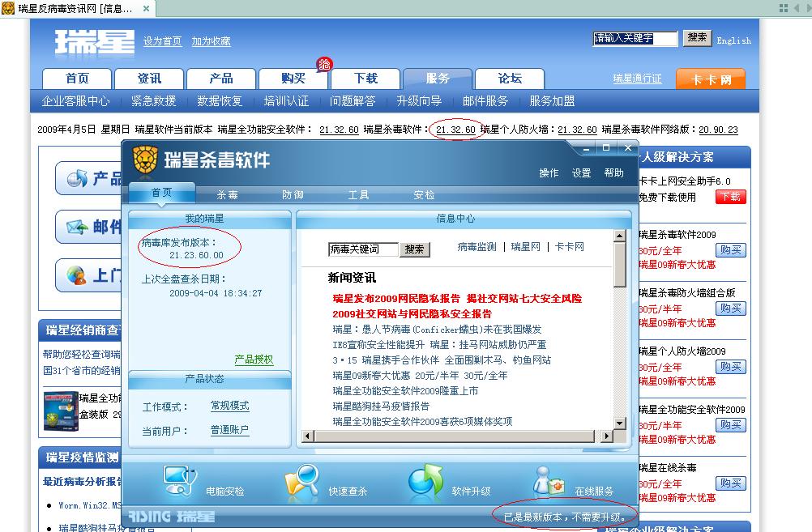Image resolution: width=812 pixels, height=532 pixels.
Task: Click red 下载 button for 卡卡上网安全助手
Action: pos(731,197)
